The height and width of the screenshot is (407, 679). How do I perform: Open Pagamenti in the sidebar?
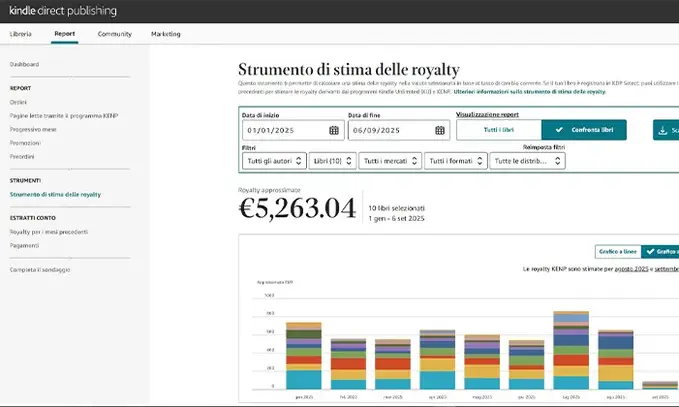click(24, 245)
